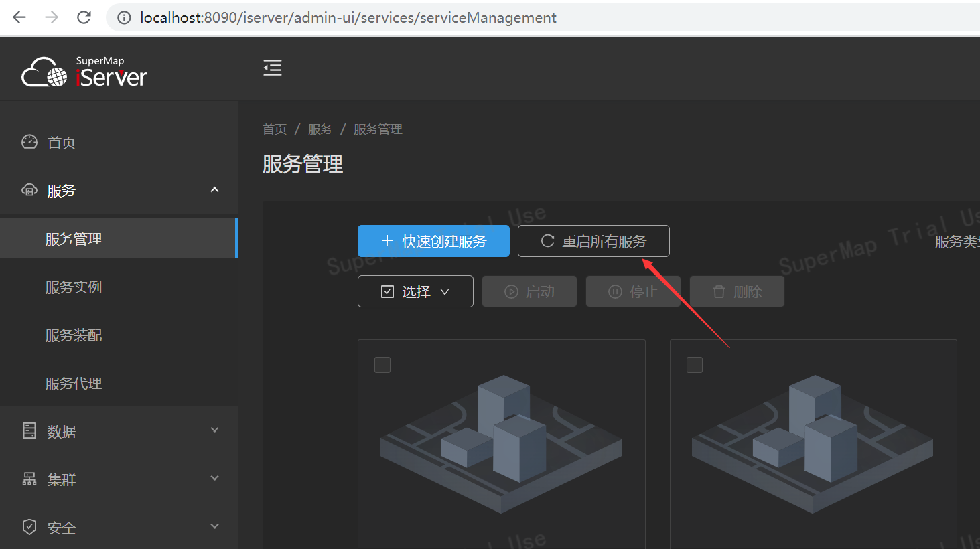Click 快速创建服务 button
This screenshot has height=549, width=980.
click(433, 241)
